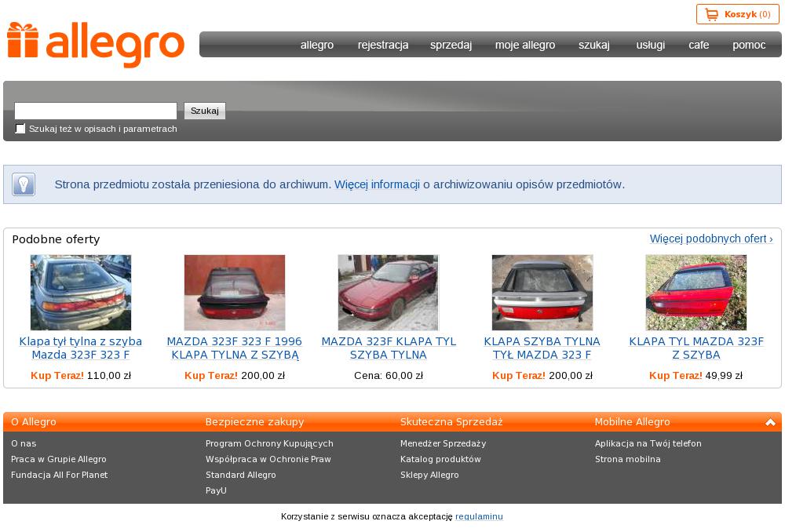Open the Koszyk shopping cart

pos(737,14)
